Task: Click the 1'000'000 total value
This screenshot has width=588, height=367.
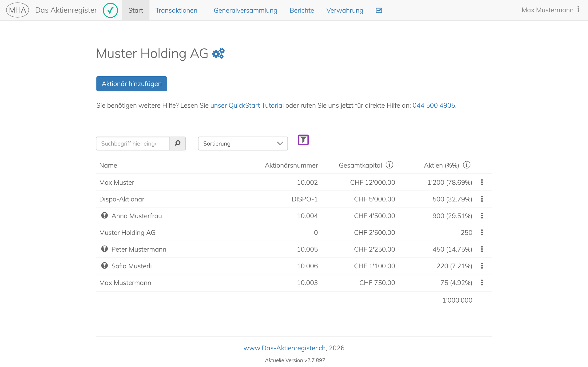Action: click(457, 300)
